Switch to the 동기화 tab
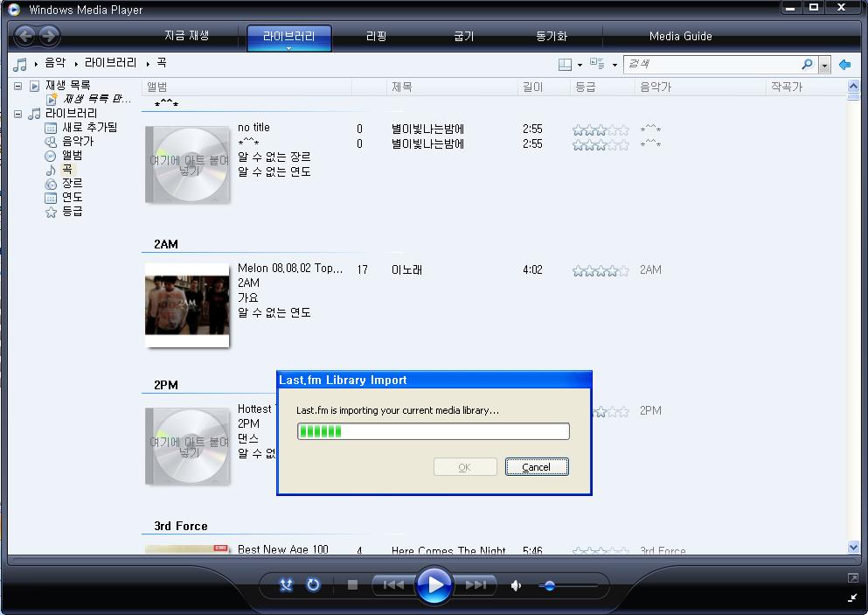This screenshot has height=615, width=868. coord(552,36)
